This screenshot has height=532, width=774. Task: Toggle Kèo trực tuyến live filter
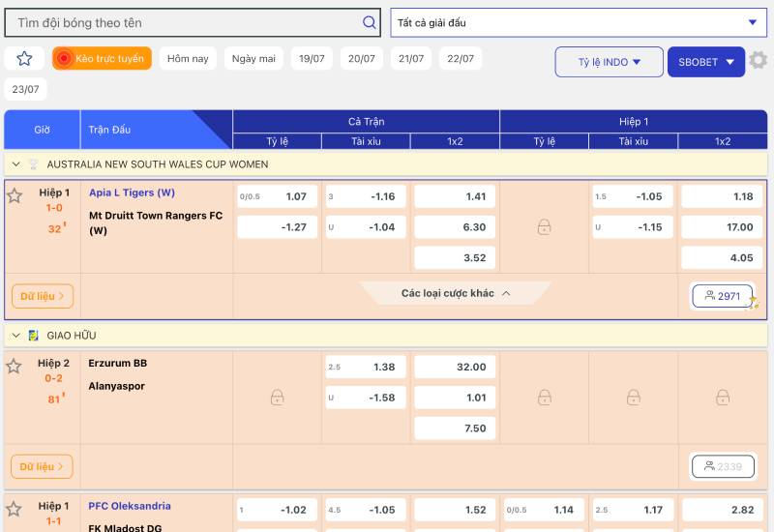(x=102, y=59)
